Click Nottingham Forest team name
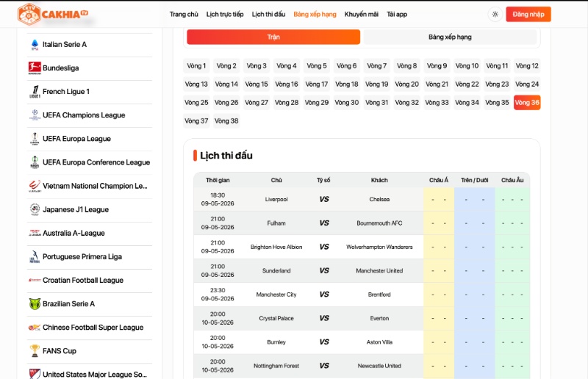 [276, 366]
